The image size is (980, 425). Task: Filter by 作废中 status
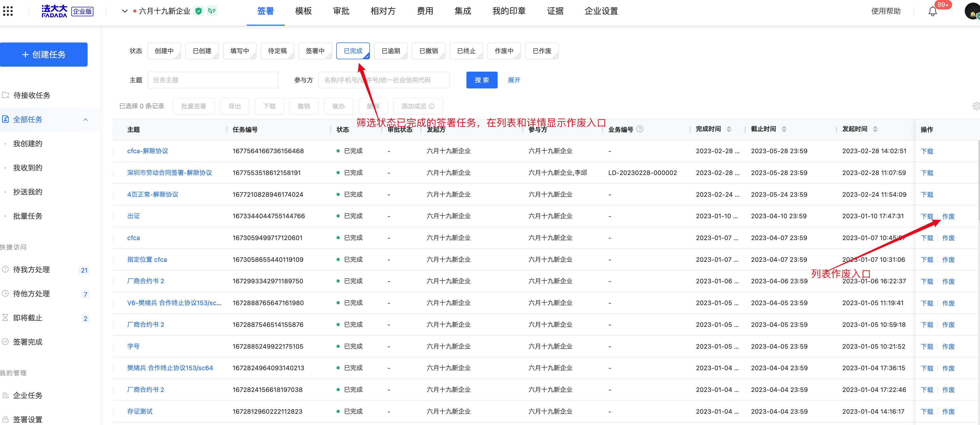coord(504,51)
